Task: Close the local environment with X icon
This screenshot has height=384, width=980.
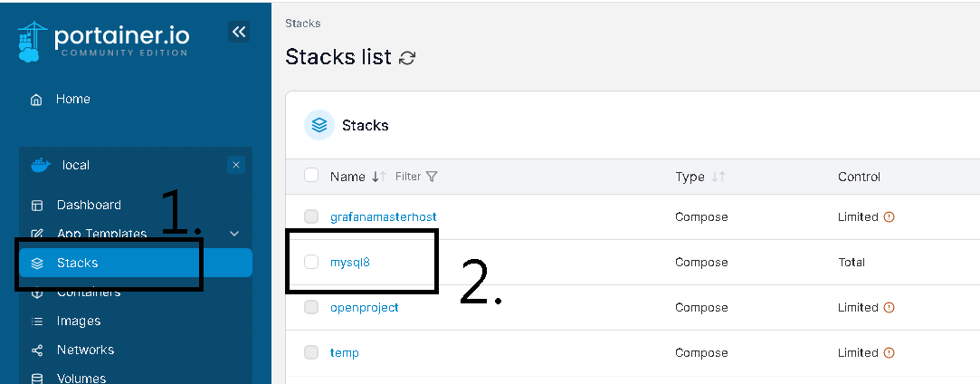Action: coord(235,165)
